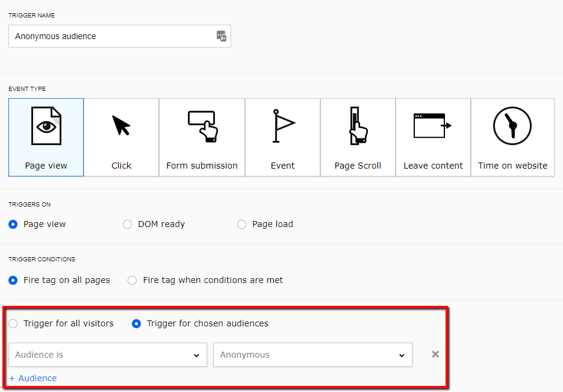The image size is (563, 392).
Task: Remove the audience condition with X
Action: click(435, 354)
